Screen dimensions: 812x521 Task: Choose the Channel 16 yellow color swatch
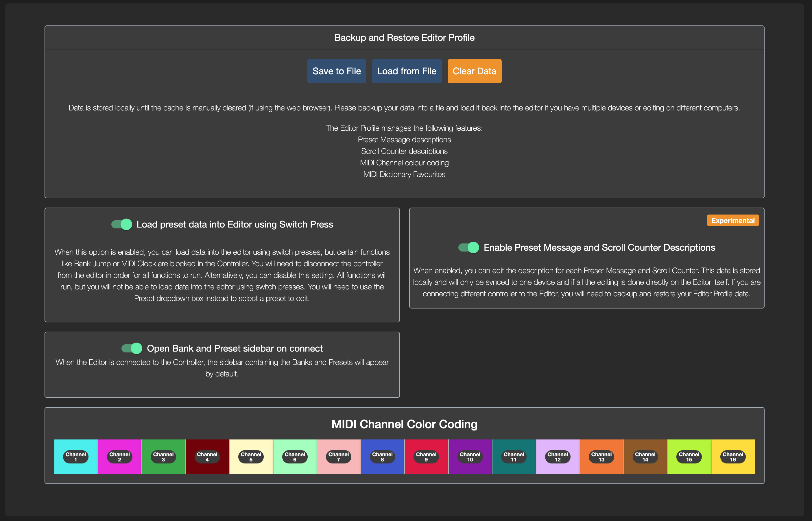(x=732, y=457)
